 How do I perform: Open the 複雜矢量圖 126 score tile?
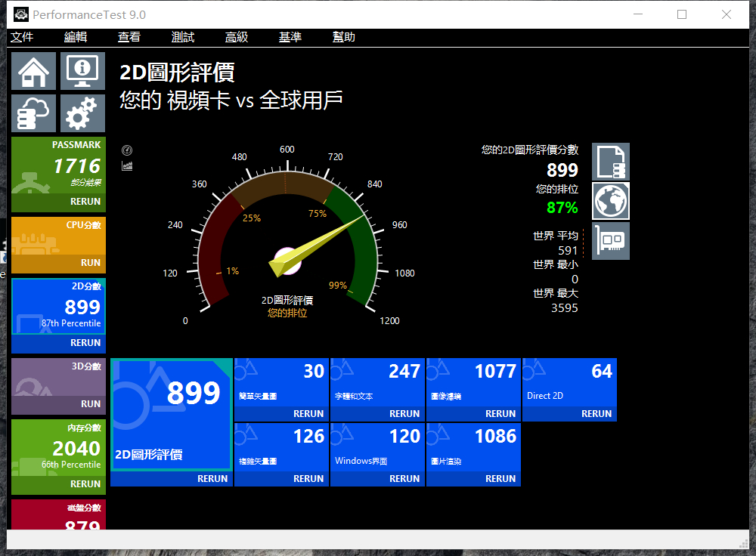point(281,447)
